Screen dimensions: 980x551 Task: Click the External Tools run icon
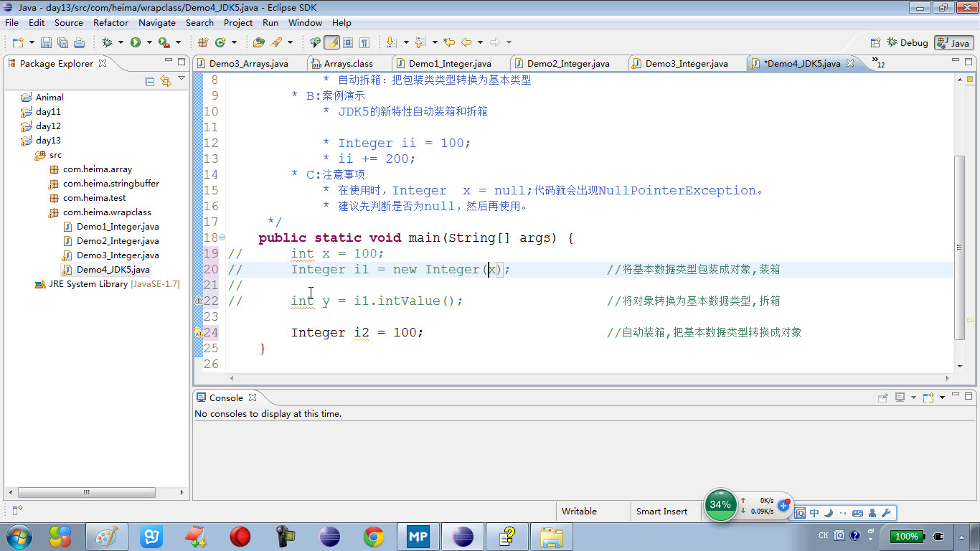164,43
